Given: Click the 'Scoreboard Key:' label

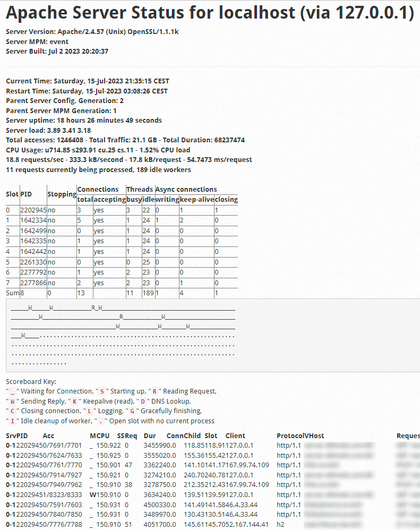Looking at the screenshot, I should (x=31, y=382).
